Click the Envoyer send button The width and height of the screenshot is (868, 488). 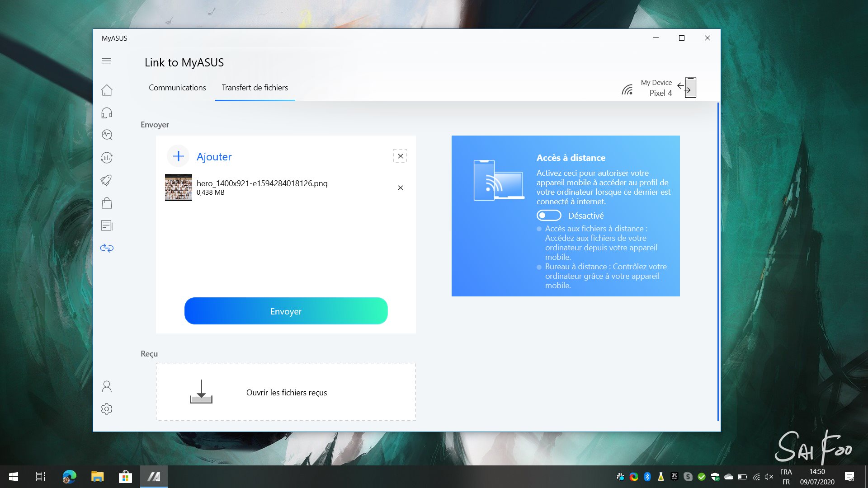click(286, 311)
